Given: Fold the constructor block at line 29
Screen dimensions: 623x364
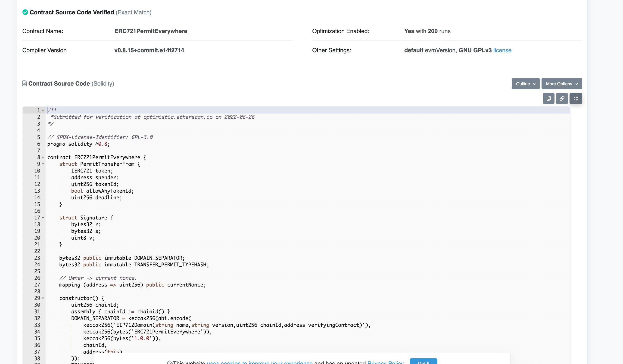Looking at the screenshot, I should (x=43, y=298).
